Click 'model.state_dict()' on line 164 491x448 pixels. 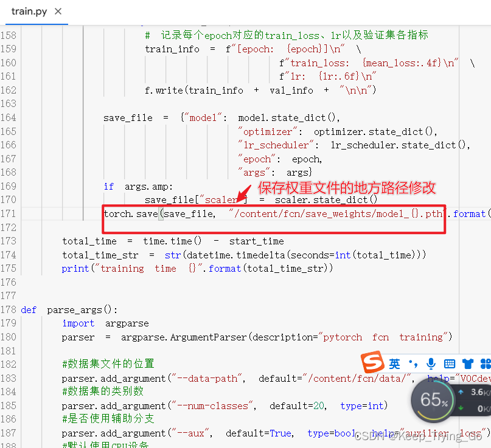287,118
